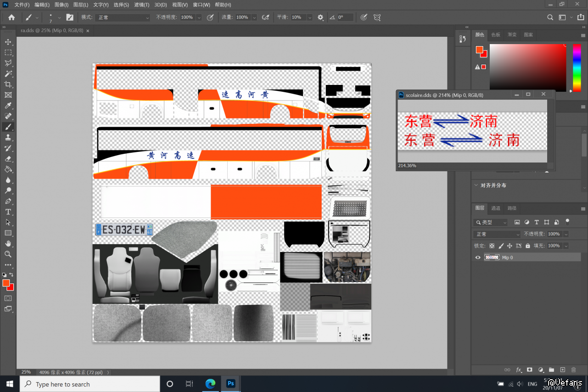Pick the Eyedropper tool
588x392 pixels.
pos(8,106)
